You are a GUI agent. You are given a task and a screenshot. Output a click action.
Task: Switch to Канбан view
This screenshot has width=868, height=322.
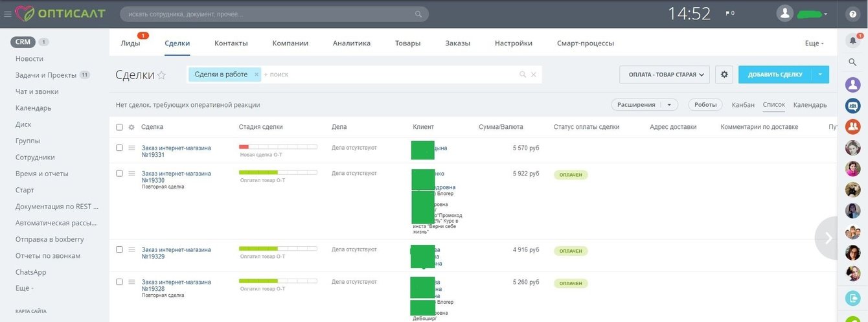click(743, 105)
